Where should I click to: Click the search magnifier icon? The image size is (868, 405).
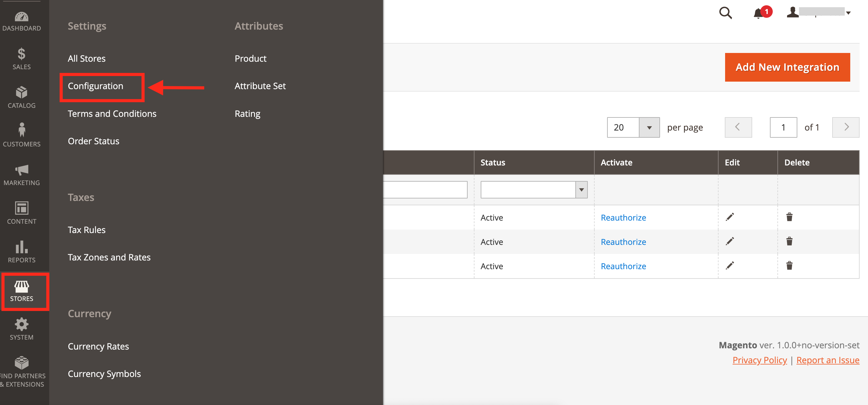click(x=725, y=13)
